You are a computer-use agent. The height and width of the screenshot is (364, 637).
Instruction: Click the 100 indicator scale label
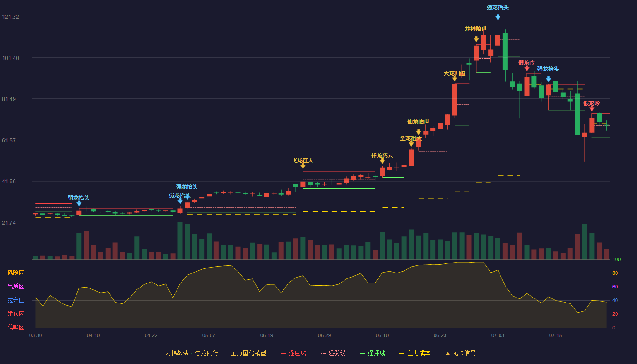[x=617, y=259]
